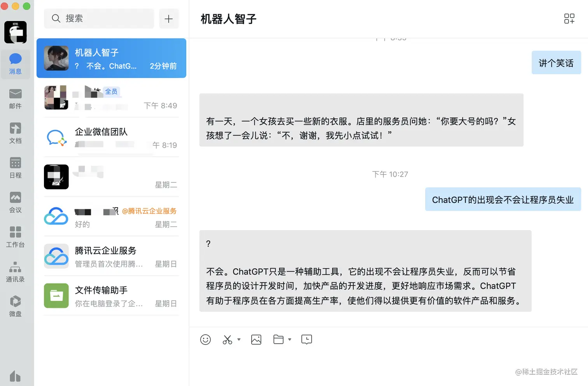Open the 会议 meetings section

15,203
